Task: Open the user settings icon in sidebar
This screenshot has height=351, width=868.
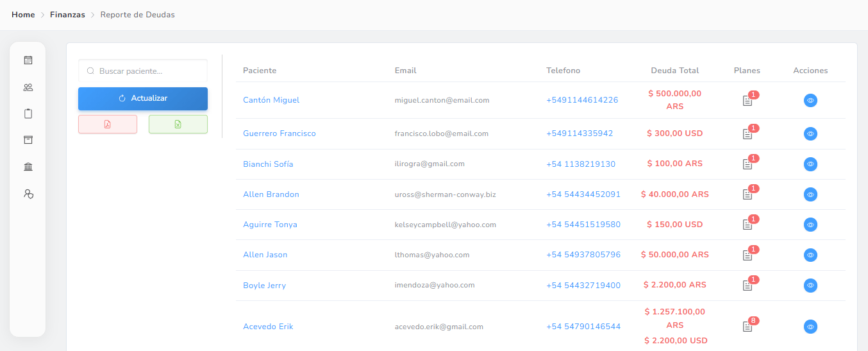Action: click(x=28, y=193)
